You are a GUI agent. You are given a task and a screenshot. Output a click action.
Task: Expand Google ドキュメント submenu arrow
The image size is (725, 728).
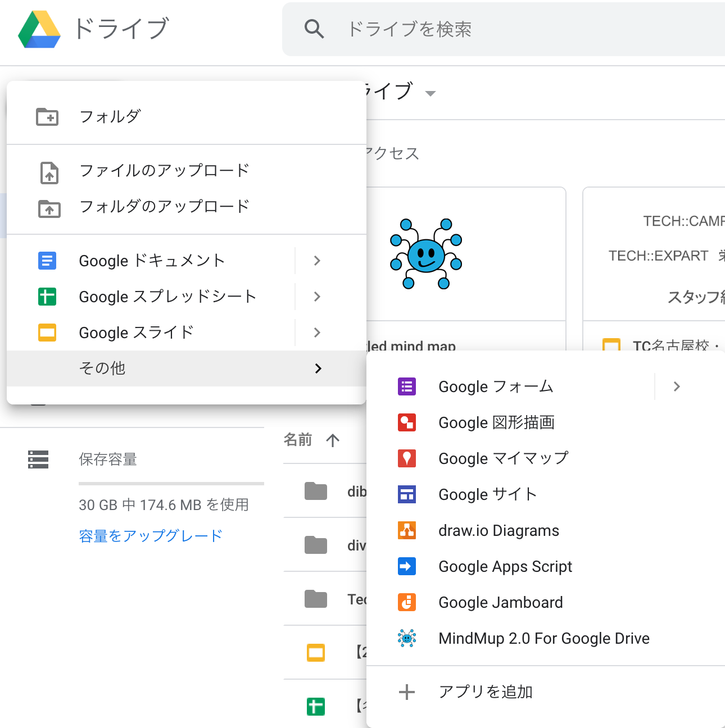pyautogui.click(x=317, y=261)
